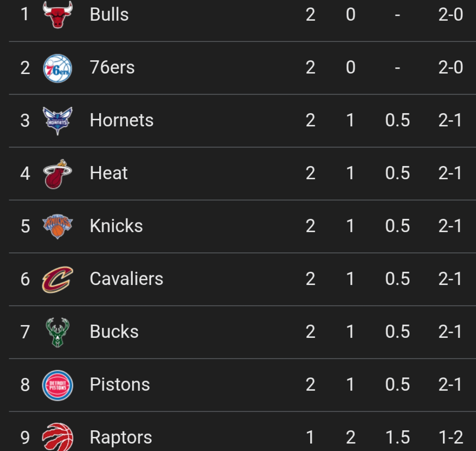Select the Raptors row
Screen dimensions: 476x451
point(238,437)
